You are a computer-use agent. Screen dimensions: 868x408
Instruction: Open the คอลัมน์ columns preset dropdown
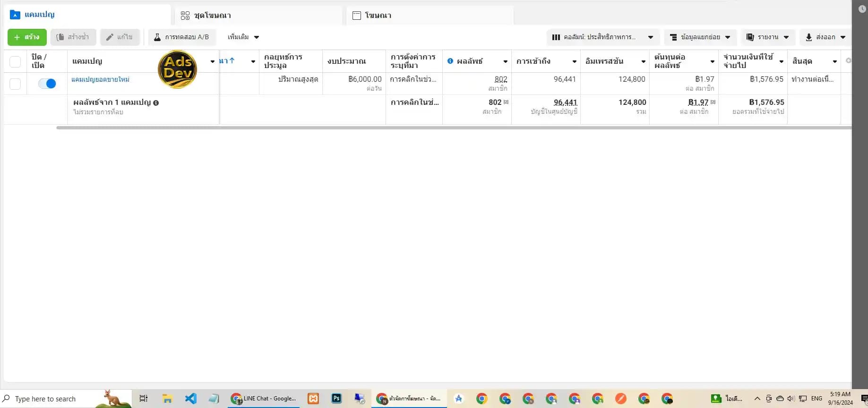pos(603,37)
